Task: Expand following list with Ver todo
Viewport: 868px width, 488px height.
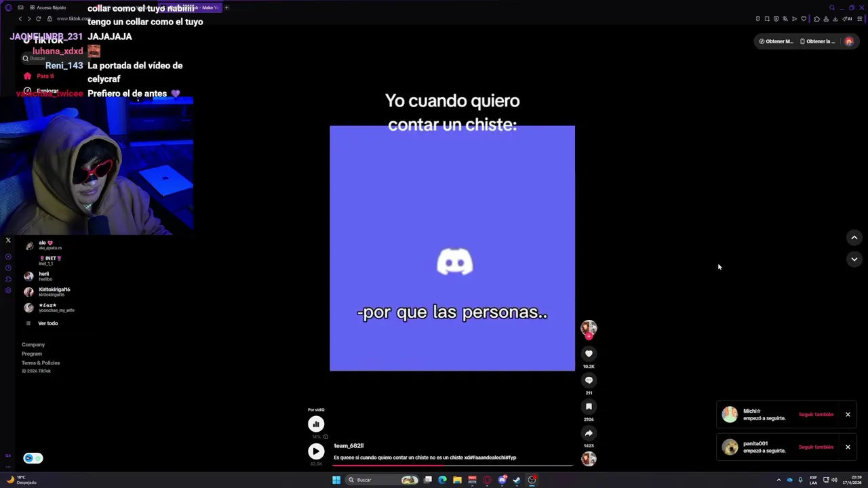Action: coord(47,323)
